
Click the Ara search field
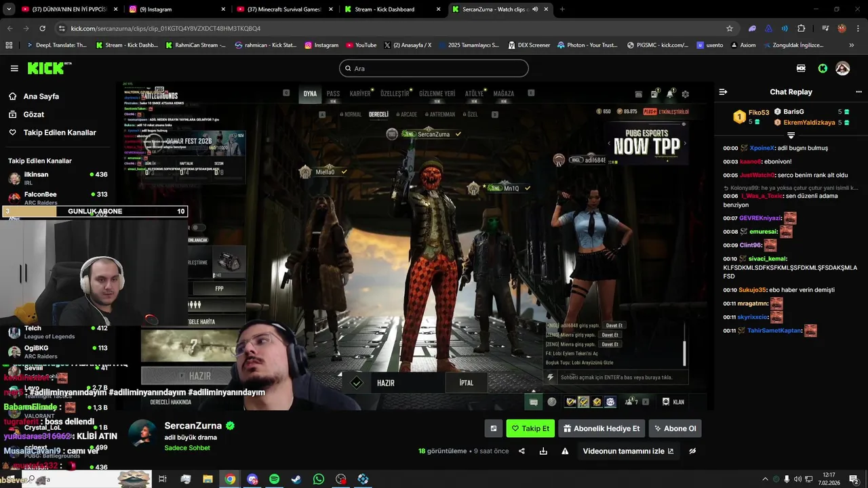click(x=434, y=68)
